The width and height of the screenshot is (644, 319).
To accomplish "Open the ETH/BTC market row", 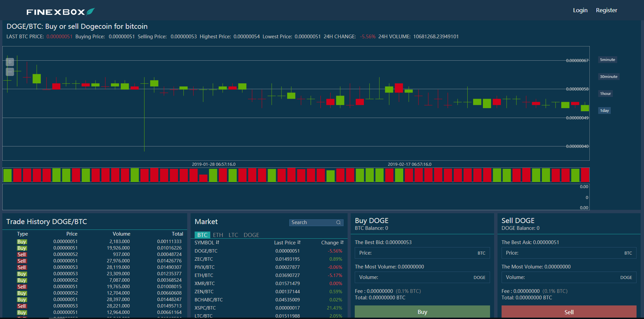I will pos(269,275).
